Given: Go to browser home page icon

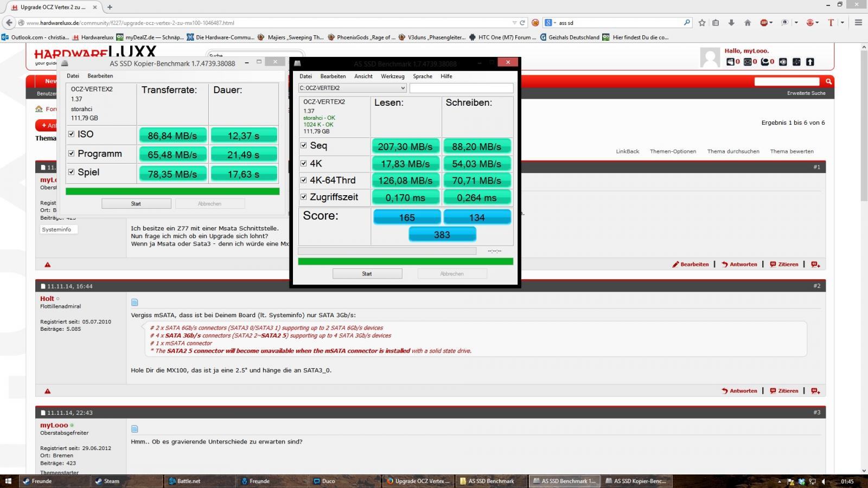Looking at the screenshot, I should pos(747,23).
